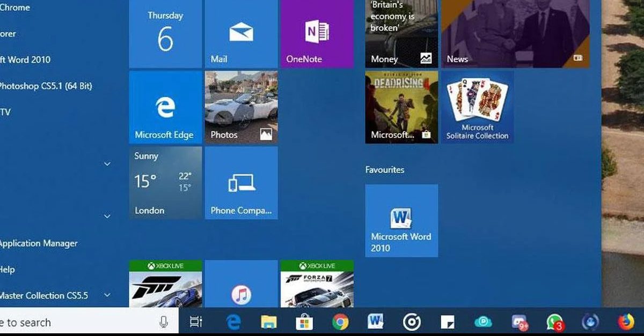
Task: Expand the chevron beside Master Collection CS5.5
Action: tap(107, 294)
